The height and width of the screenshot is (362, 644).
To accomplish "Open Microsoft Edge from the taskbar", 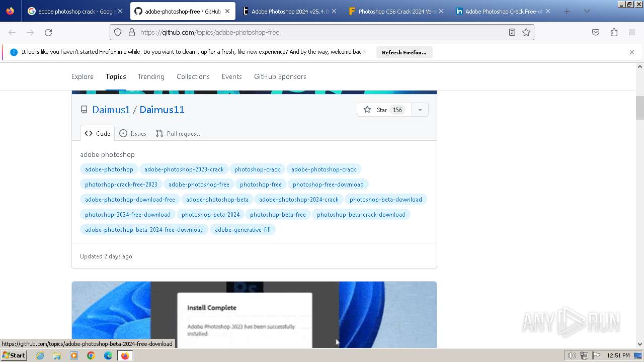I will tap(108, 355).
